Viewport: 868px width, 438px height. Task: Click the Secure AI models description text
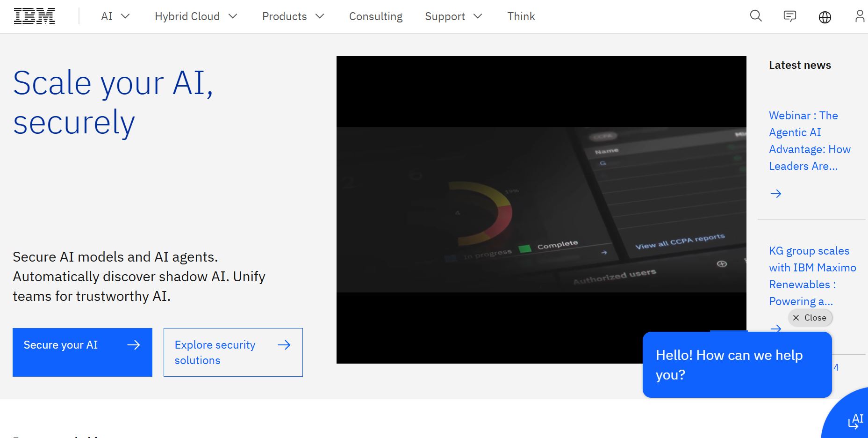pyautogui.click(x=139, y=277)
